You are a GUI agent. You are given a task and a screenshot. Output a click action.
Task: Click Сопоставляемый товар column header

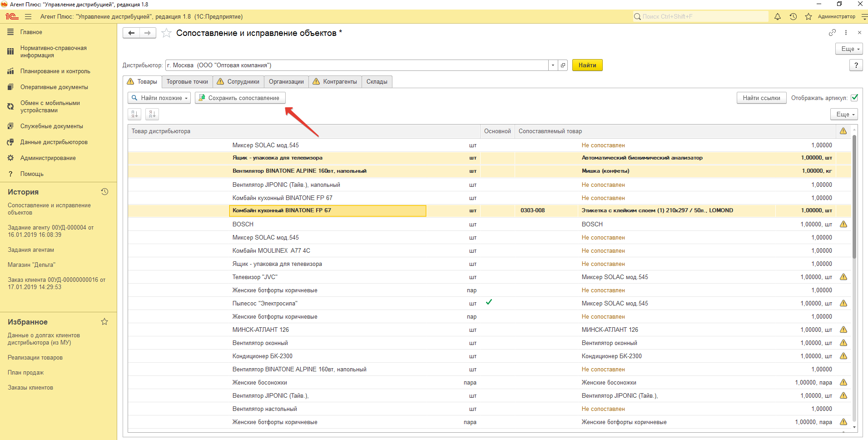click(675, 131)
